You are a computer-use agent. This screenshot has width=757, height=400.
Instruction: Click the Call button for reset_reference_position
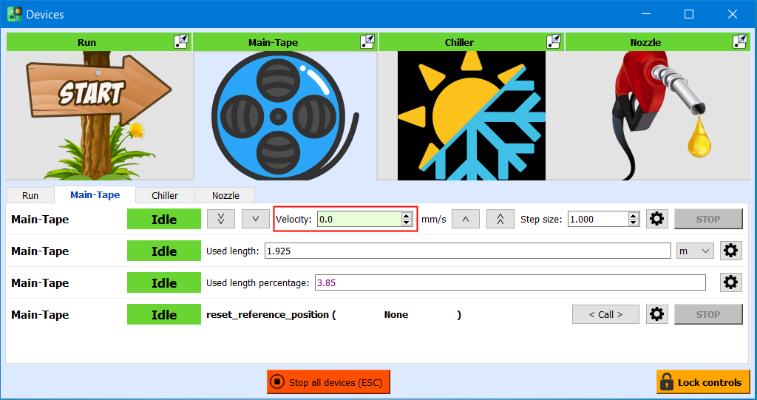(605, 315)
